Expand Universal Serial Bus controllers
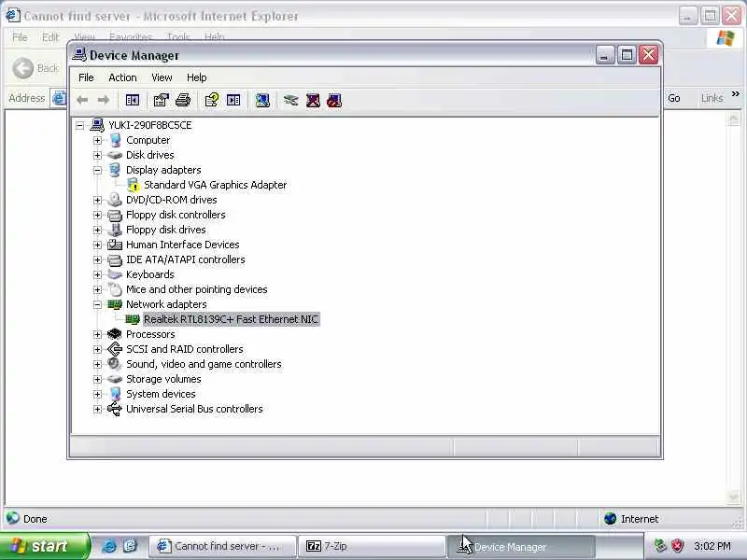The width and height of the screenshot is (747, 560). pyautogui.click(x=98, y=409)
